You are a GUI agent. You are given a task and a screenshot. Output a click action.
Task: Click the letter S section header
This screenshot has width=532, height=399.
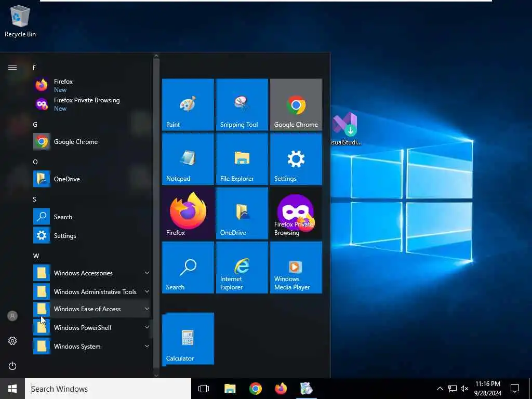click(x=34, y=199)
